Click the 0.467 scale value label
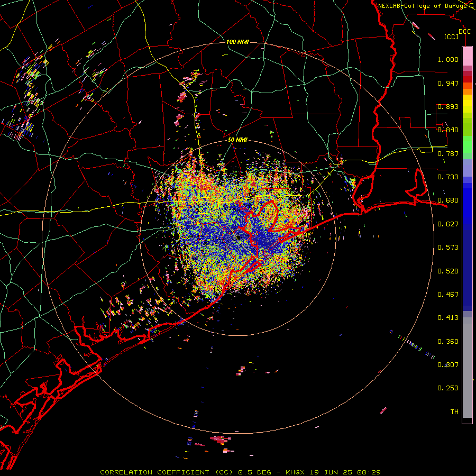 pyautogui.click(x=448, y=295)
